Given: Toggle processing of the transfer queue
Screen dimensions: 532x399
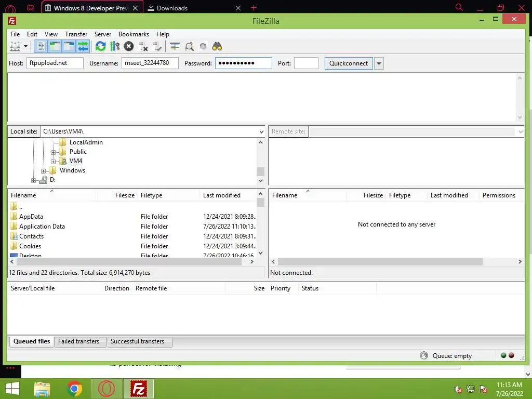Looking at the screenshot, I should 115,46.
